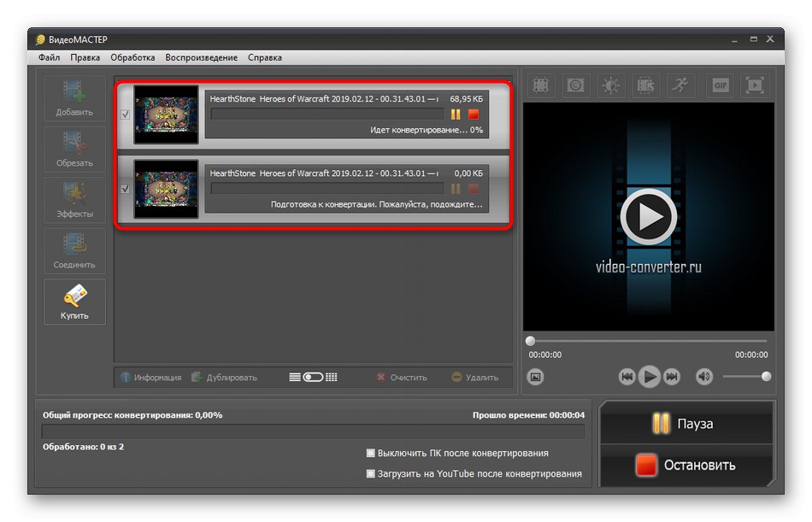Click the filmstrip editing icon above preview

pos(645,85)
